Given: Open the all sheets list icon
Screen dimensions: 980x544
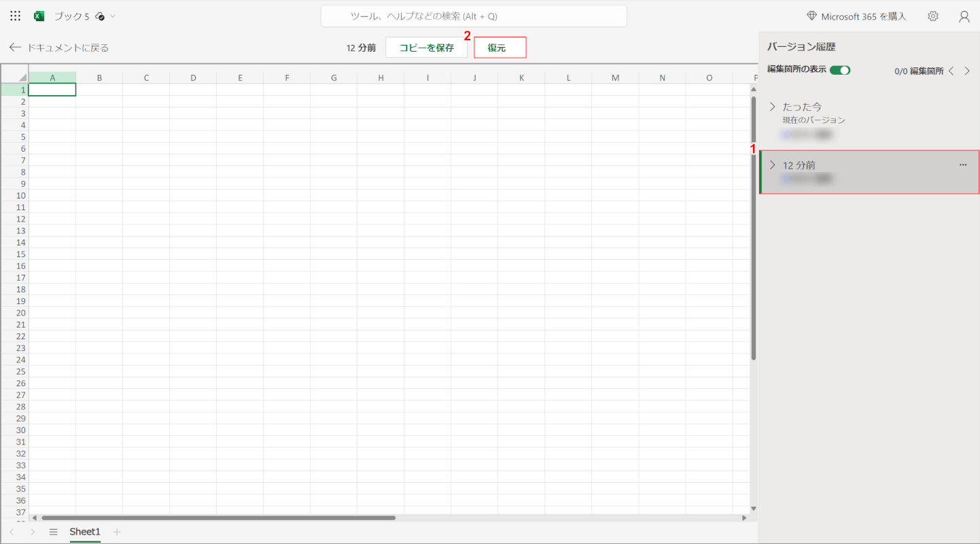Looking at the screenshot, I should click(x=53, y=532).
